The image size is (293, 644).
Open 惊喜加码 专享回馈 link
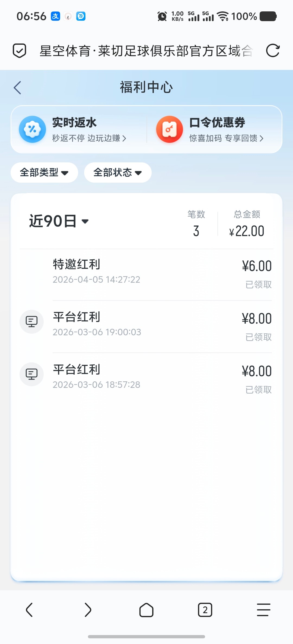point(226,138)
